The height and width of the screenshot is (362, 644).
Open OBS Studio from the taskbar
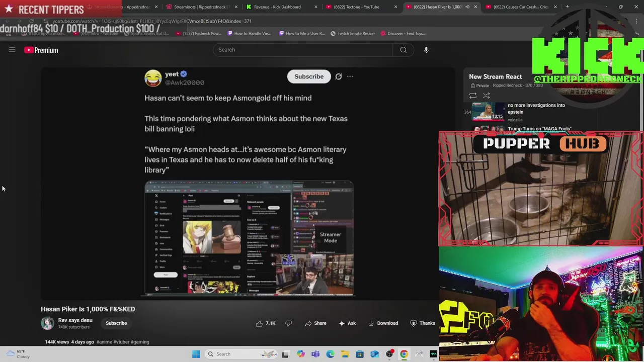point(389,354)
